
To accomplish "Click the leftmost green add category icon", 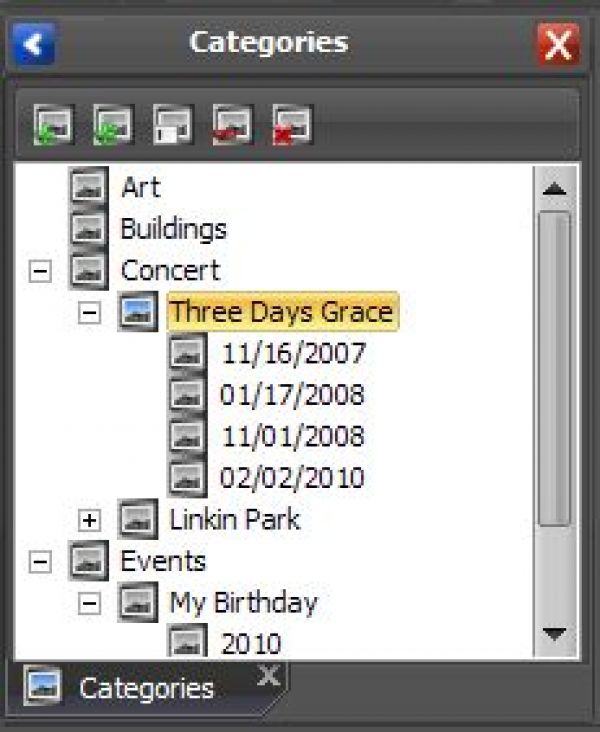I will pyautogui.click(x=53, y=126).
